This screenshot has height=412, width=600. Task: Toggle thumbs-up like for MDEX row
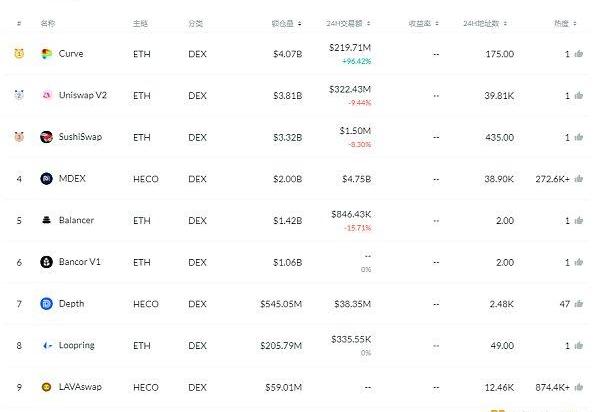[579, 179]
